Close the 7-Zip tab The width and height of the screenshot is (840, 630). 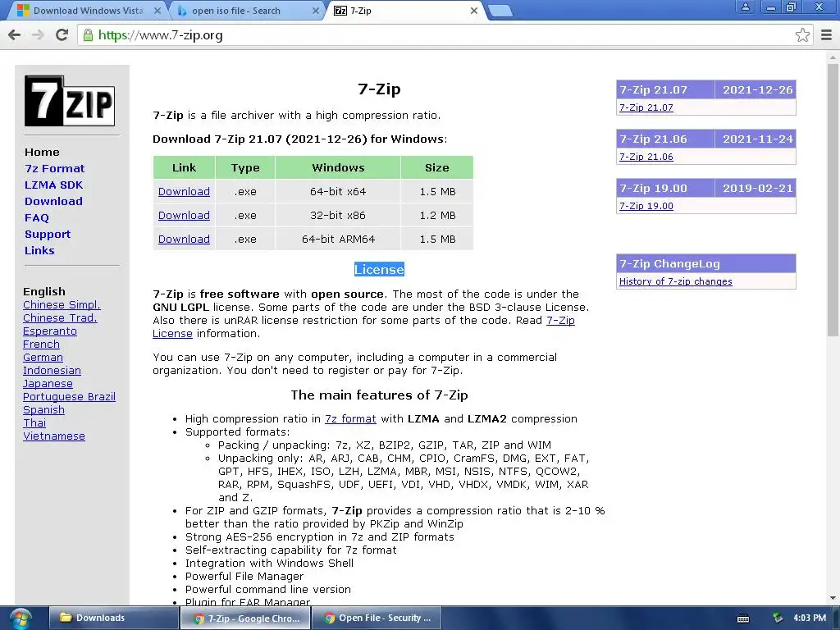point(474,11)
